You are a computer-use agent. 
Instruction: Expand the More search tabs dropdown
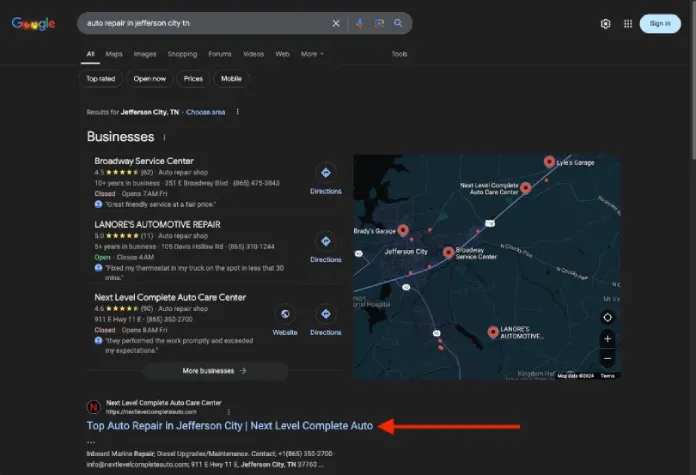(x=312, y=54)
